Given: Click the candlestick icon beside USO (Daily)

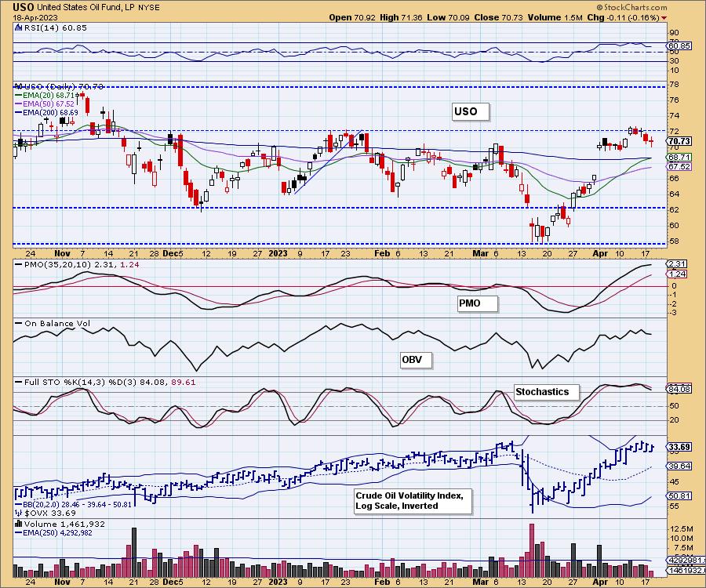Looking at the screenshot, I should click(x=18, y=86).
